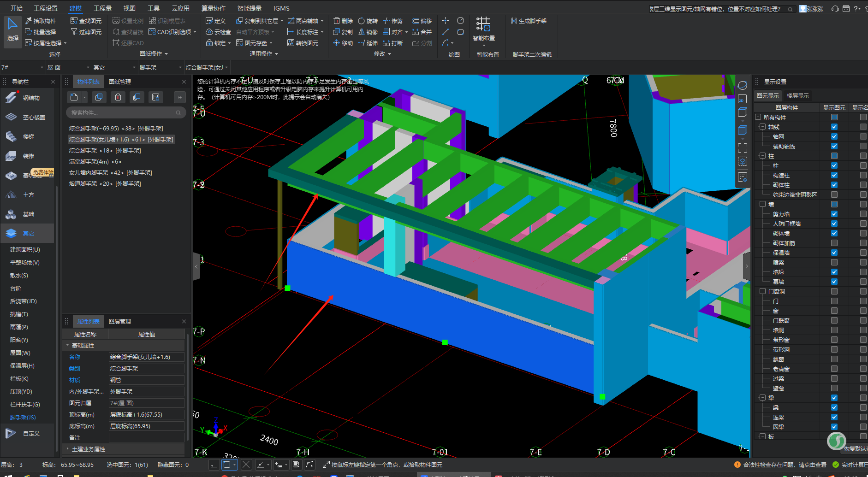Screen dimensions: 868x477
Task: Collapse the 门窗洞 tree node
Action: pos(763,291)
